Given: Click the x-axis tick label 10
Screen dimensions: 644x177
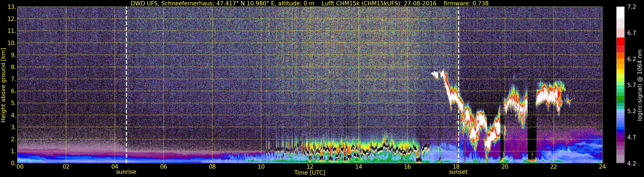Looking at the screenshot, I should (261, 167).
